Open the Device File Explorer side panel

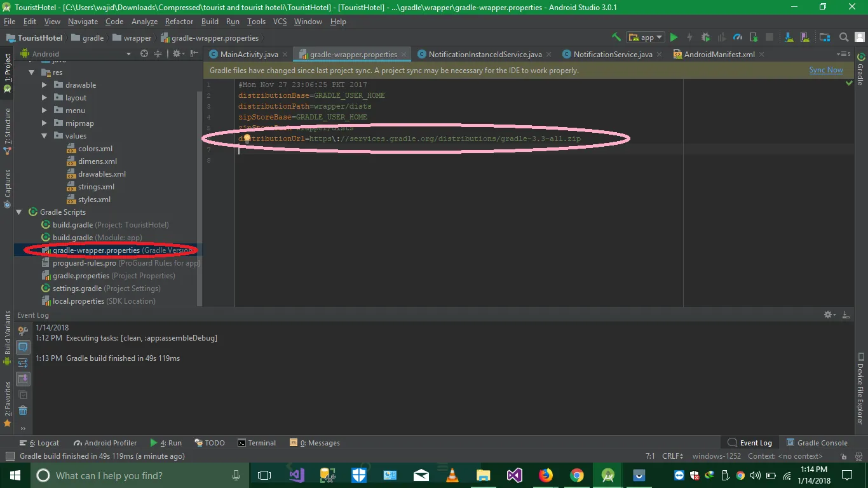pyautogui.click(x=860, y=389)
